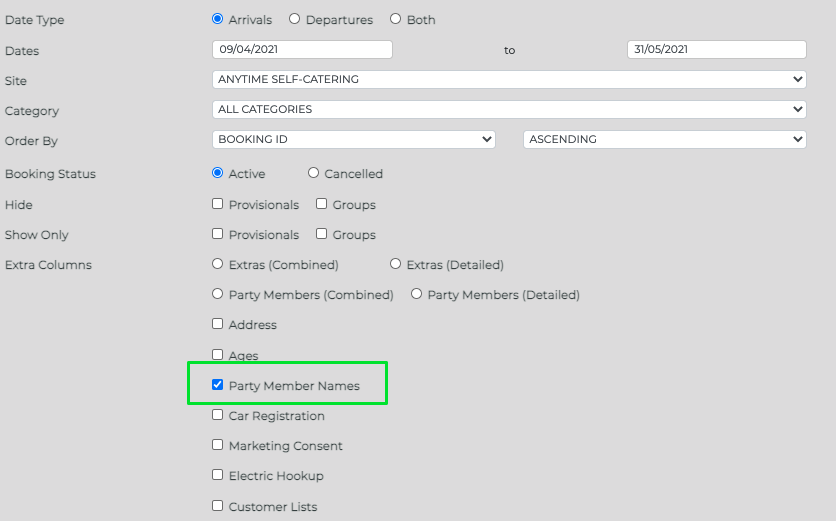Open the Booking ID order dropdown

click(354, 139)
